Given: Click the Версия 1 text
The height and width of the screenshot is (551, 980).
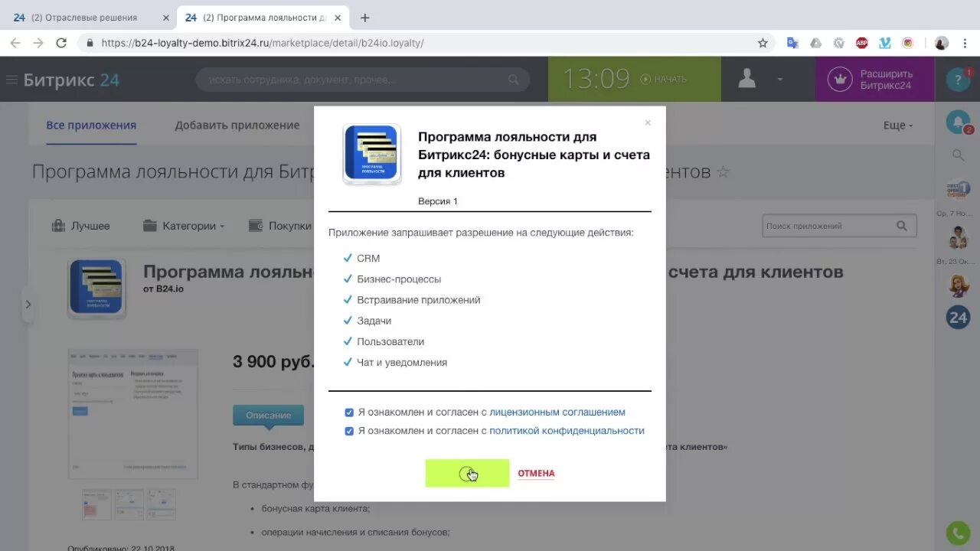Looking at the screenshot, I should [438, 201].
